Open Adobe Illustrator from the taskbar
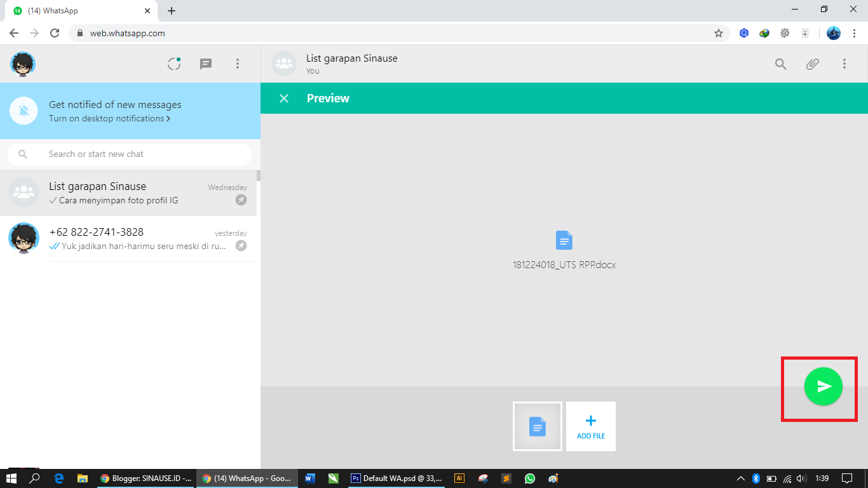 tap(459, 478)
